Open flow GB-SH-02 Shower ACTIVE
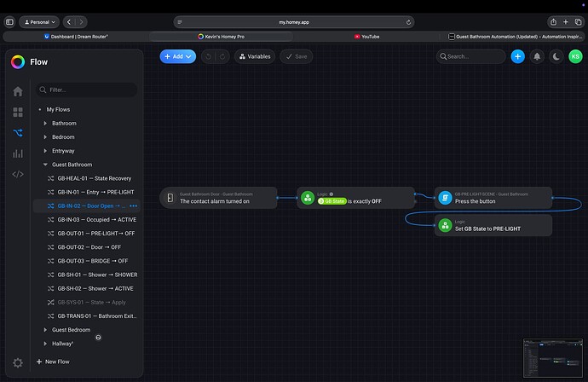The width and height of the screenshot is (588, 382). (x=87, y=288)
